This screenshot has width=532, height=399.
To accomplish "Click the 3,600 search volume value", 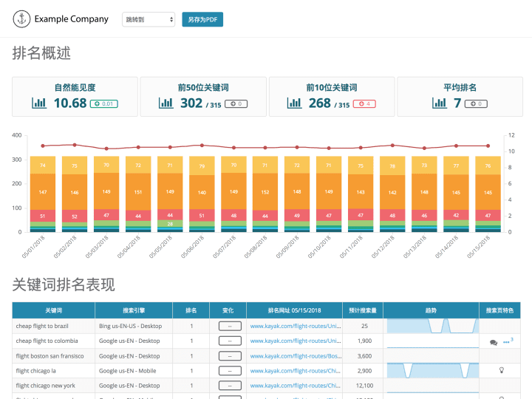I will click(x=364, y=356).
